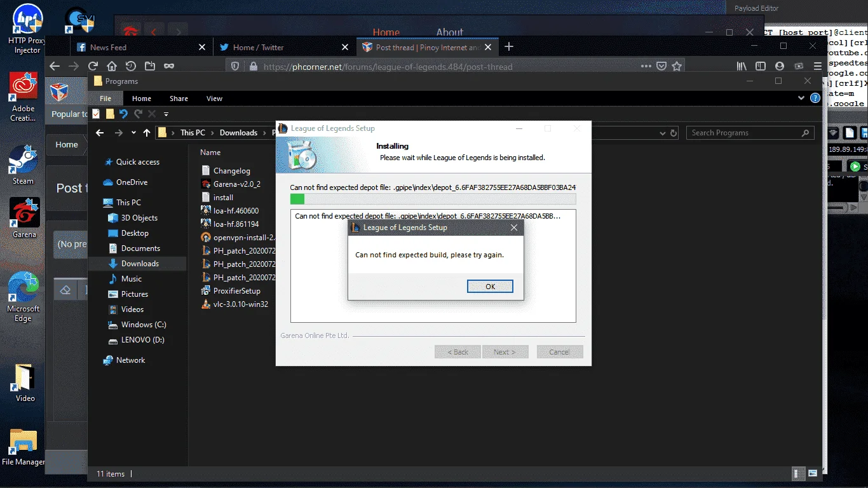Open 3D Objects in the navigation pane
The width and height of the screenshot is (868, 488).
coord(139,218)
